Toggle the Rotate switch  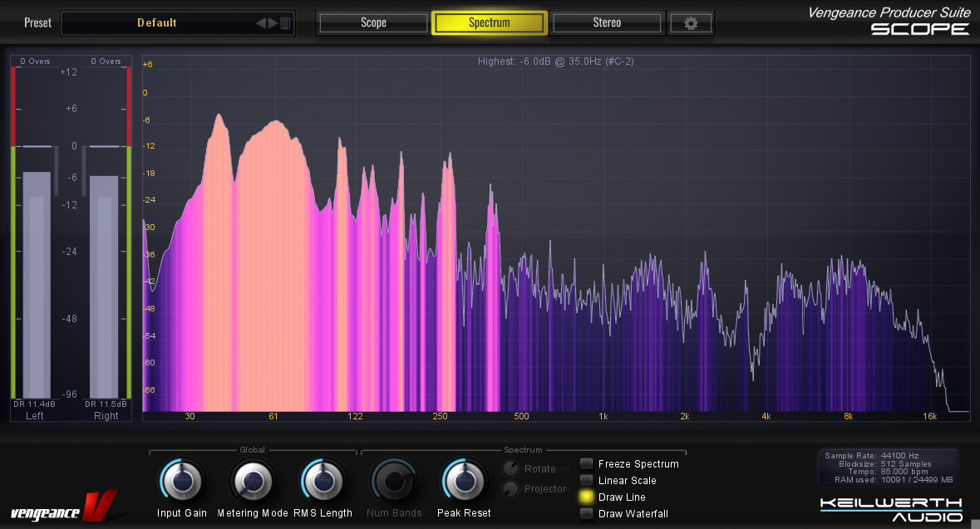510,468
